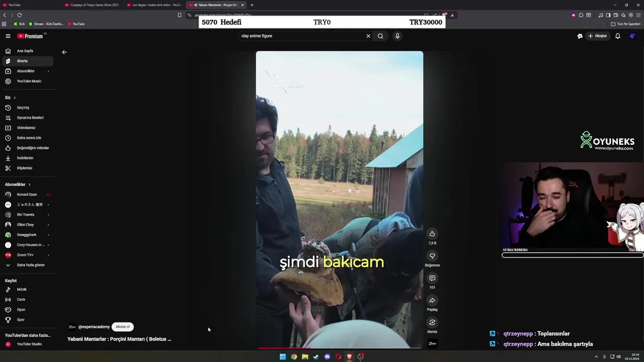
Task: Expand the Siz section chevron
Action: coord(15,98)
